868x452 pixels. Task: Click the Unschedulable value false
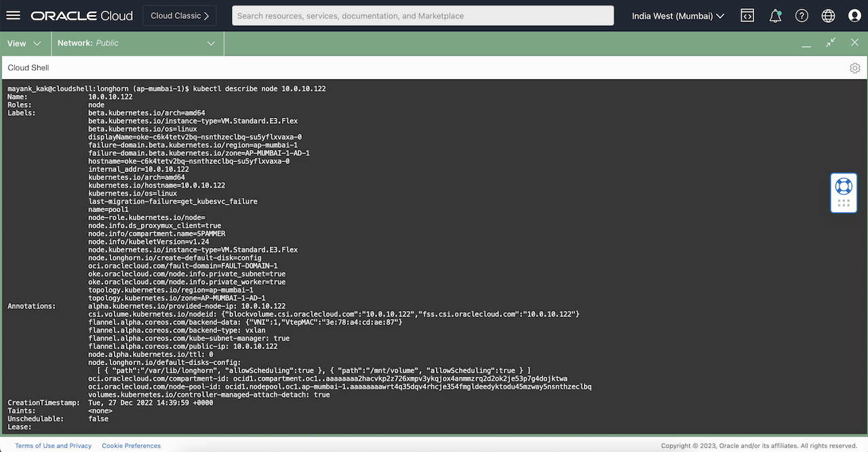click(98, 419)
